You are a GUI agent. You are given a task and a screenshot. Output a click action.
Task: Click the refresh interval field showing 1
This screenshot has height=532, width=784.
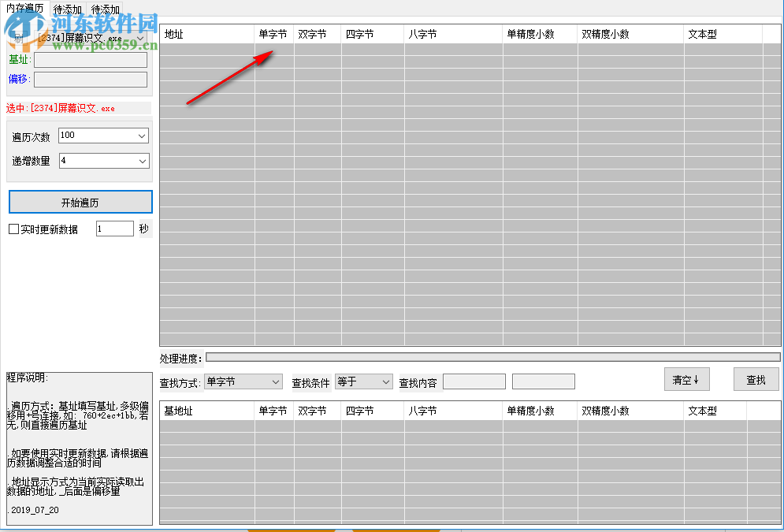tap(113, 229)
